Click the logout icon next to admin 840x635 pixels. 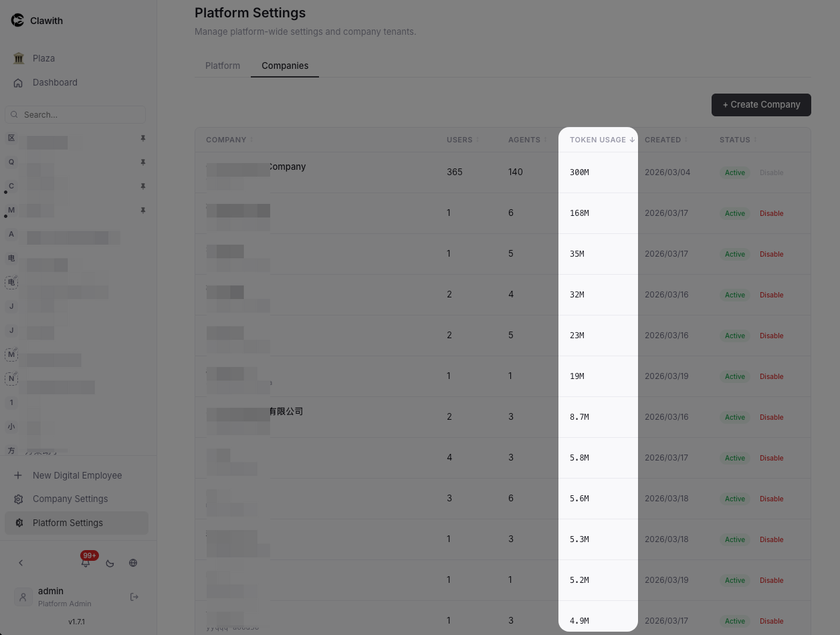click(134, 597)
